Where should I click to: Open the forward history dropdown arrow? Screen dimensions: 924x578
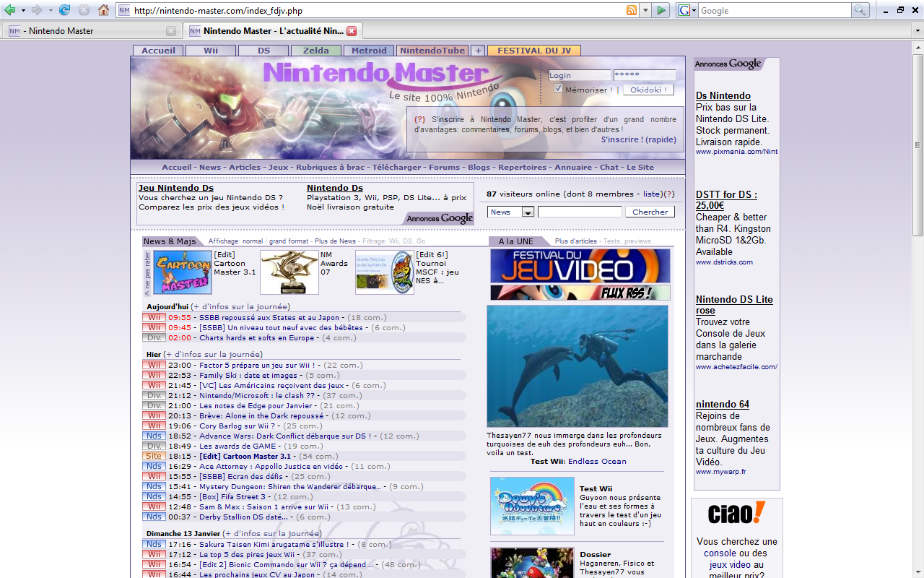(49, 10)
